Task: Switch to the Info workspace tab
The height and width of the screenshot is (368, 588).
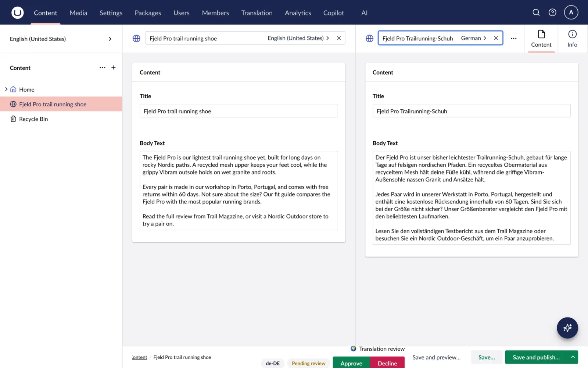Action: pyautogui.click(x=572, y=39)
